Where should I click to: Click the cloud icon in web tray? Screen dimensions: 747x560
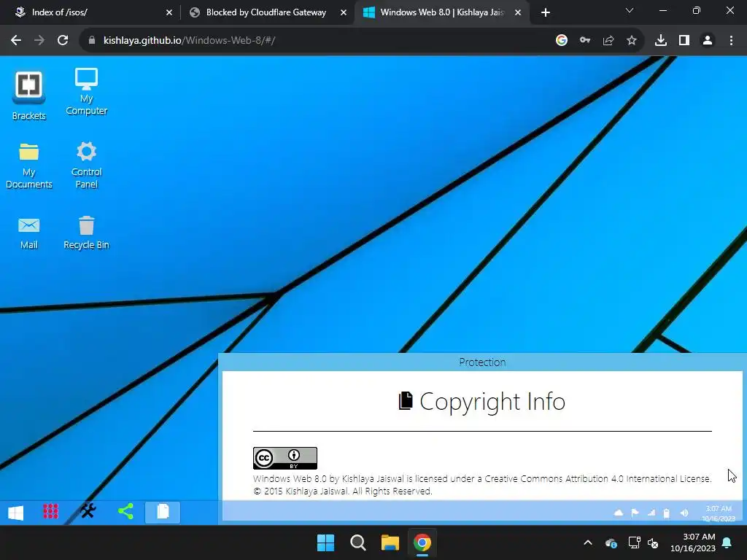tap(619, 513)
